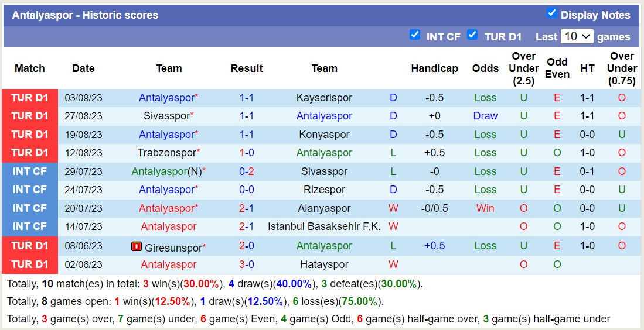644x330 pixels.
Task: Select the Handicap column header
Action: tap(434, 68)
